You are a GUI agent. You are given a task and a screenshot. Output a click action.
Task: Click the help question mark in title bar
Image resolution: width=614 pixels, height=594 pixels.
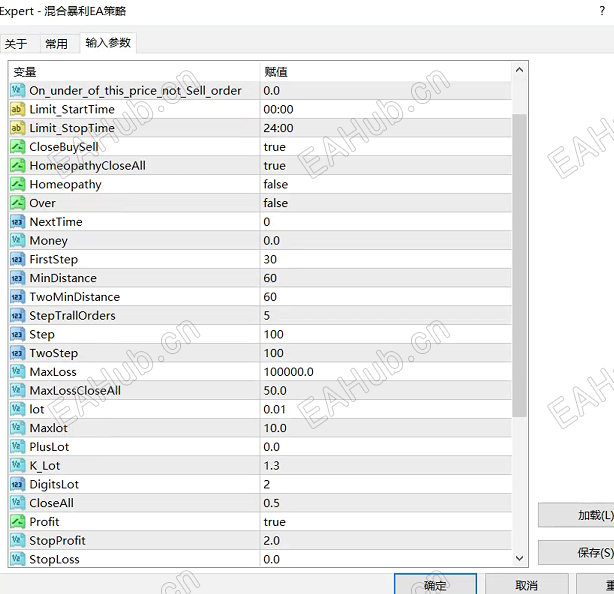[x=602, y=11]
